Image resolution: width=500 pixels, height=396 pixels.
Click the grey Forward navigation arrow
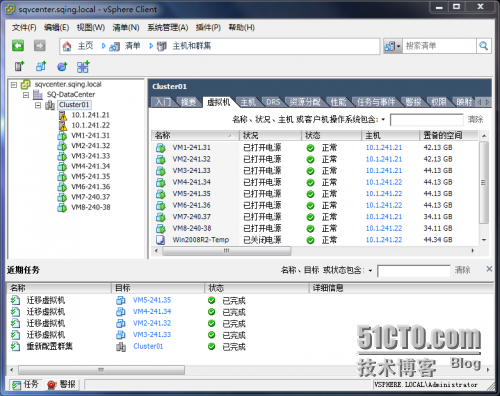click(40, 45)
